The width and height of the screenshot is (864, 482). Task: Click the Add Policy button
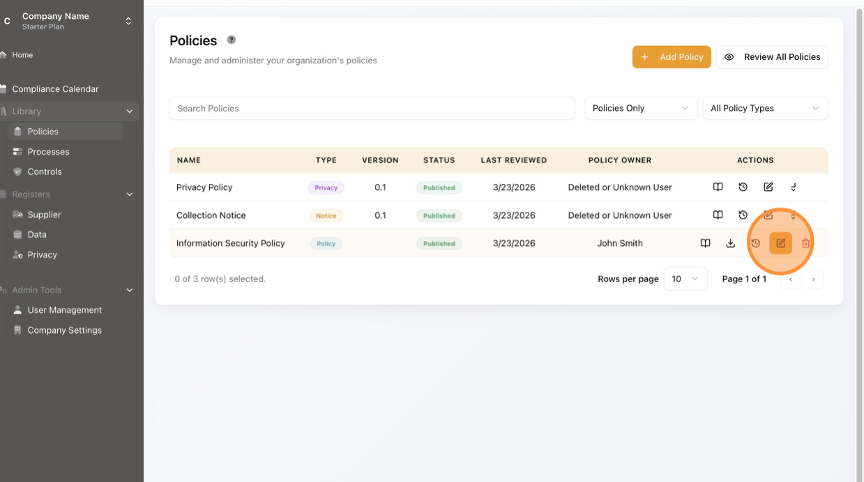(671, 57)
